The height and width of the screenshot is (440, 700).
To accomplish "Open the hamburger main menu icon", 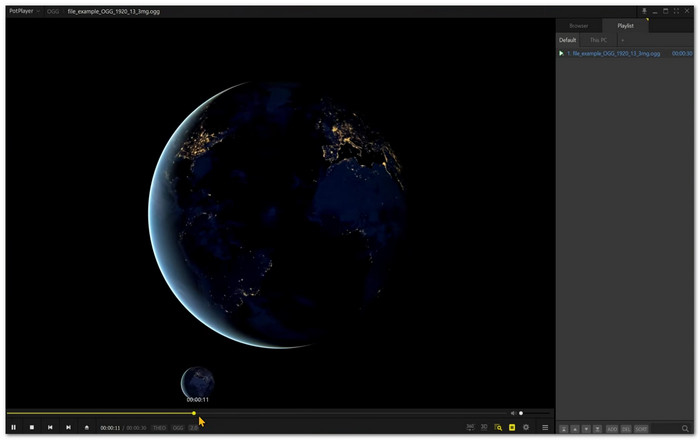I will [x=545, y=427].
